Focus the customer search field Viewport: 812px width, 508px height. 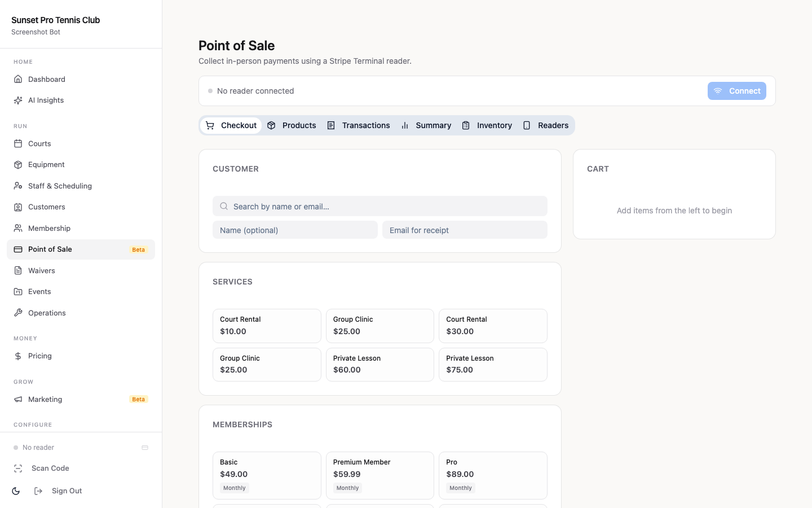(380, 206)
